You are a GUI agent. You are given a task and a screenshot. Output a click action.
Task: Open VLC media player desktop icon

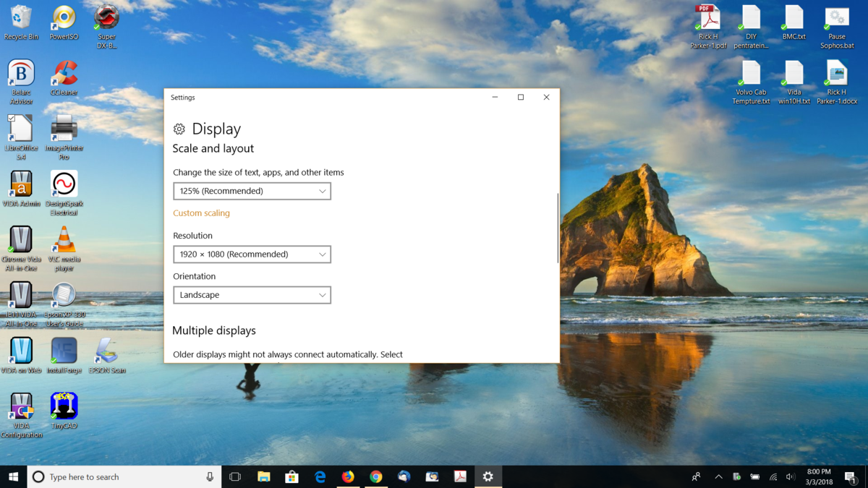(64, 241)
